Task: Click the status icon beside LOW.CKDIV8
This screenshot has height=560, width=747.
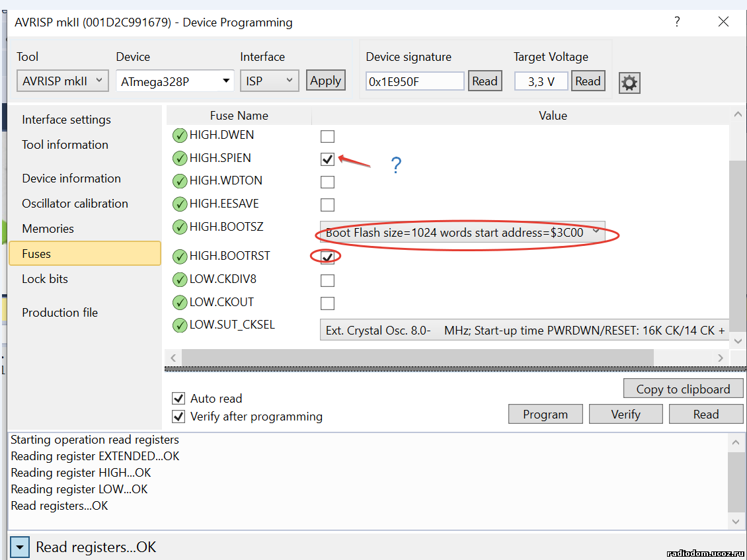Action: click(180, 279)
